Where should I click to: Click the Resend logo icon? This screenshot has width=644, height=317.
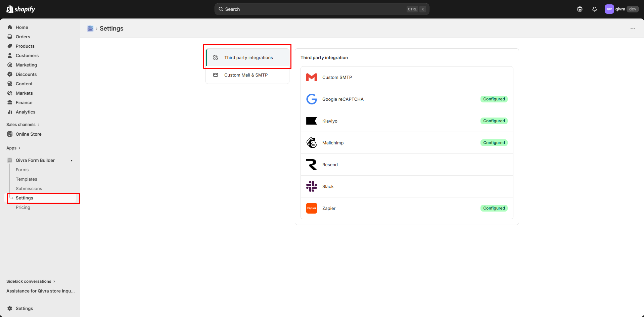pyautogui.click(x=312, y=165)
